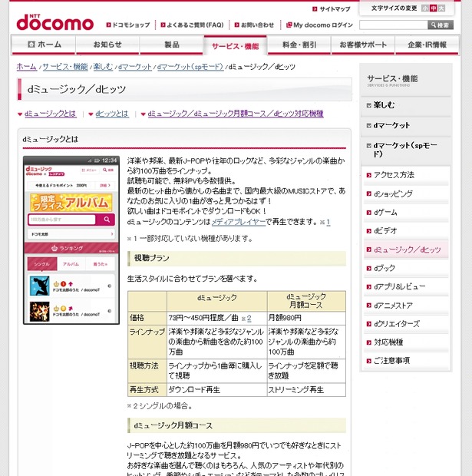
Task: Click the phone screenshot image of dミュージック
Action: point(71,240)
